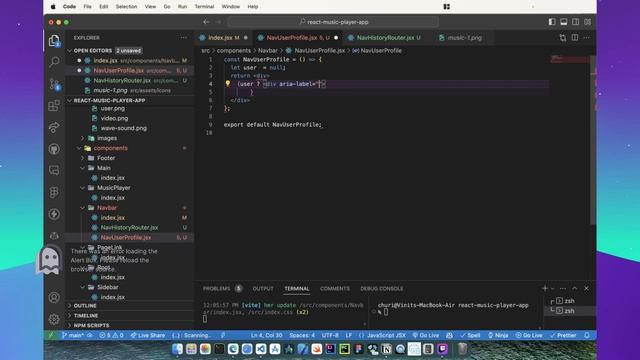Open NavHistoryRouter.jsx in the Navbar folder
The width and height of the screenshot is (640, 360).
click(129, 228)
